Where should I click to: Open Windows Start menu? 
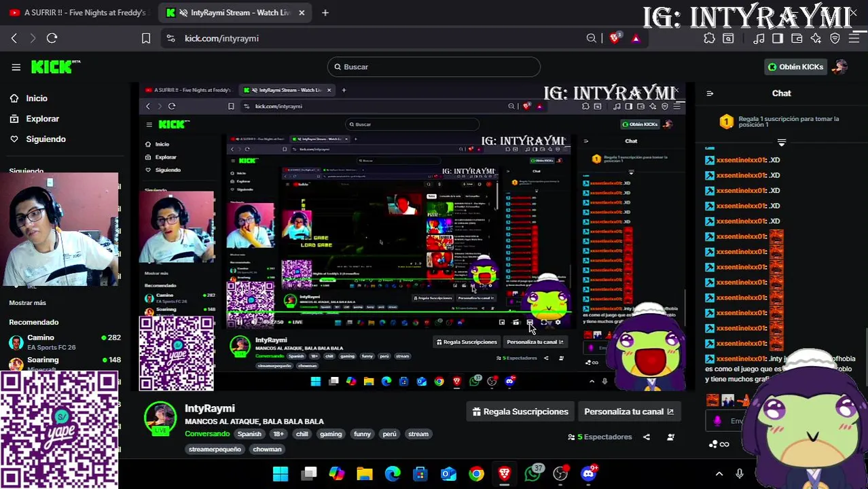(281, 473)
